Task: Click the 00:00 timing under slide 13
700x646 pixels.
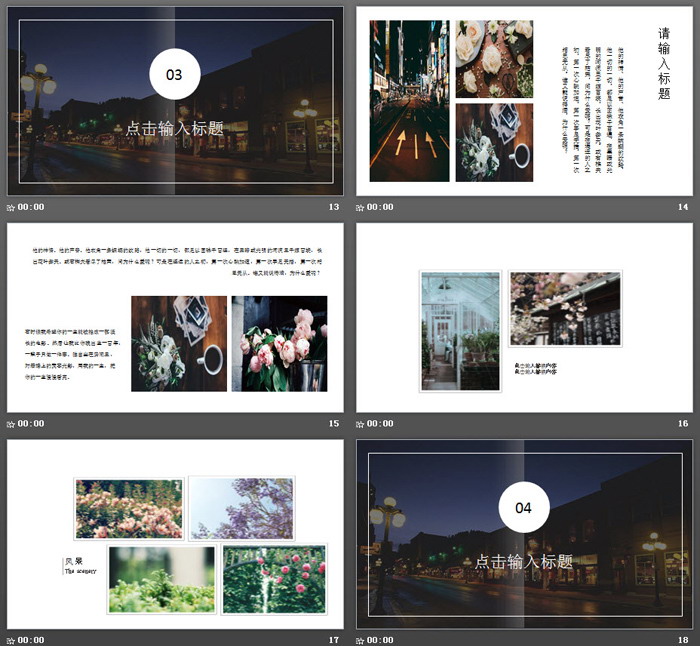Action: coord(31,207)
